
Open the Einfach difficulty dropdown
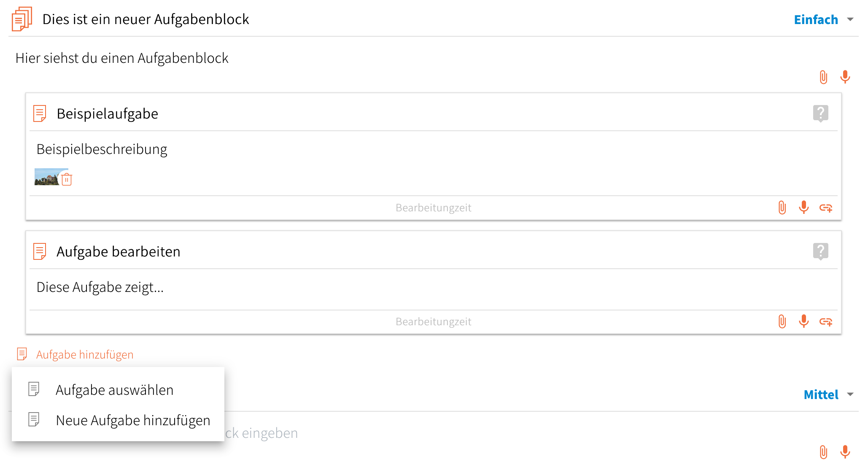click(823, 19)
